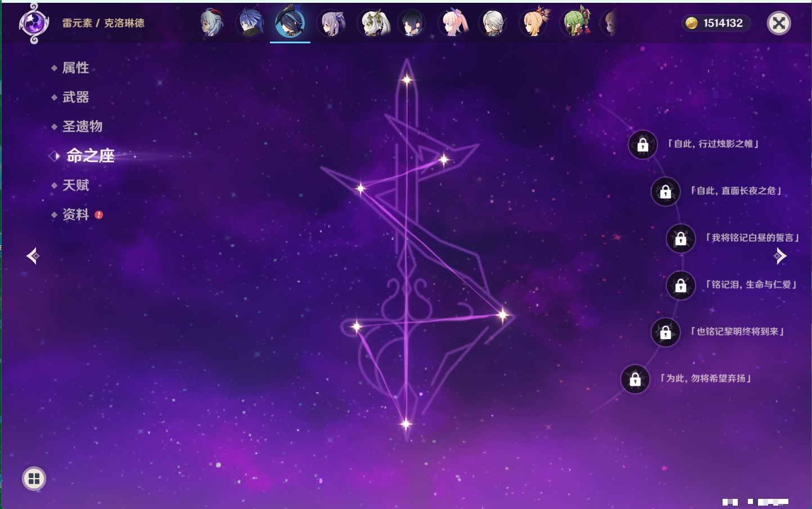Open the 属性 attributes menu
Screen dimensions: 812x509
point(75,68)
